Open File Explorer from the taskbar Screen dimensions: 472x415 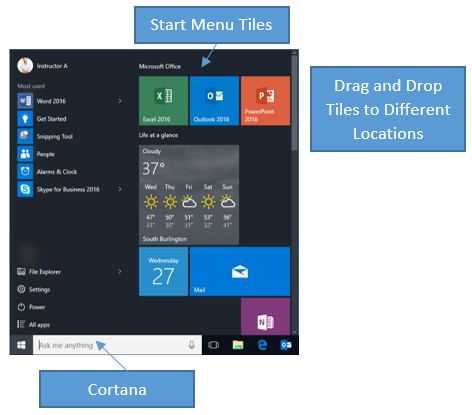pos(238,345)
